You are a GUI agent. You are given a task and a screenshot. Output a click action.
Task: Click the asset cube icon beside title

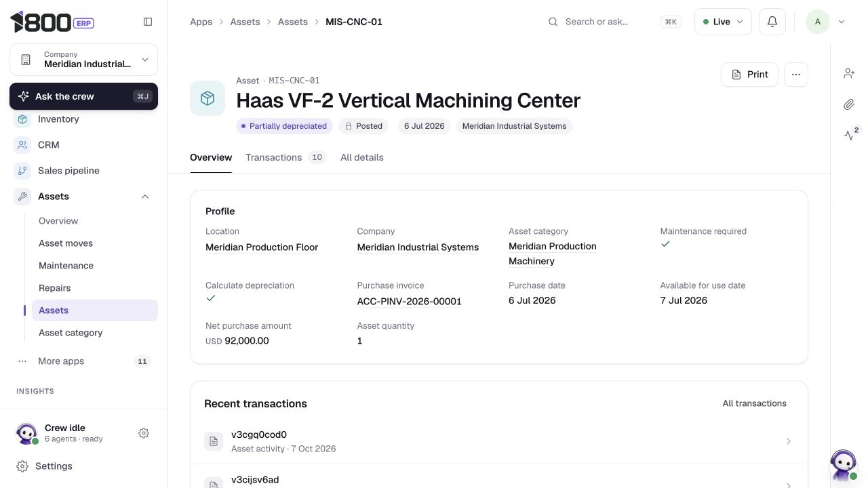click(208, 98)
